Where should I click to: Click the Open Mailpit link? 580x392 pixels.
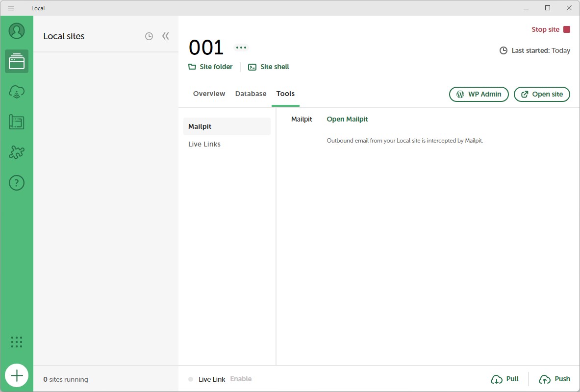(x=347, y=119)
